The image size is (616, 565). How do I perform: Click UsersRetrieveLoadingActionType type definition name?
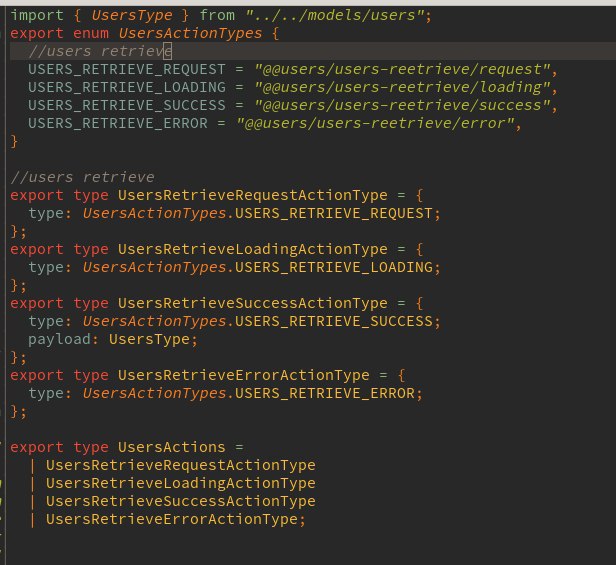coord(253,249)
